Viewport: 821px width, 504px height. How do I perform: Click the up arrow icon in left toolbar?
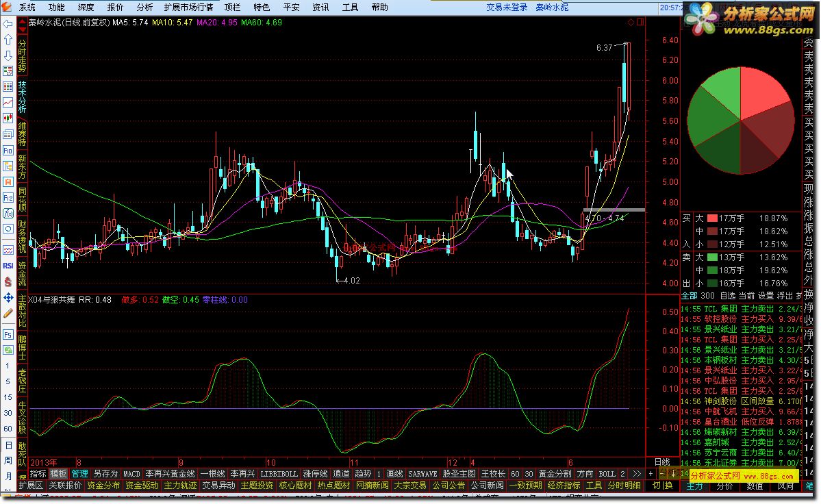tap(8, 40)
